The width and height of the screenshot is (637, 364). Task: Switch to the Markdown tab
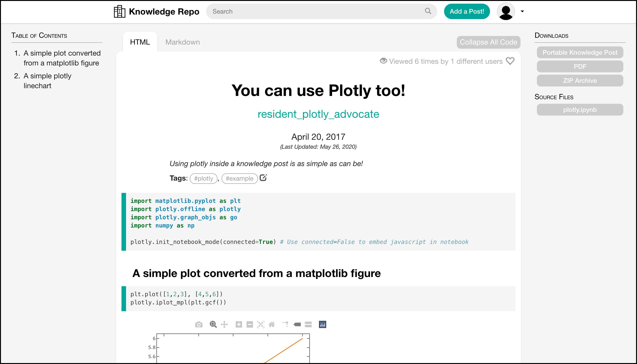[182, 42]
